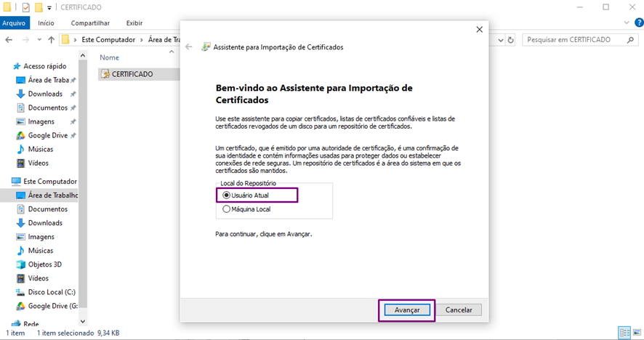Click the Pesquisar em CERTIFICADO search box

(x=575, y=40)
